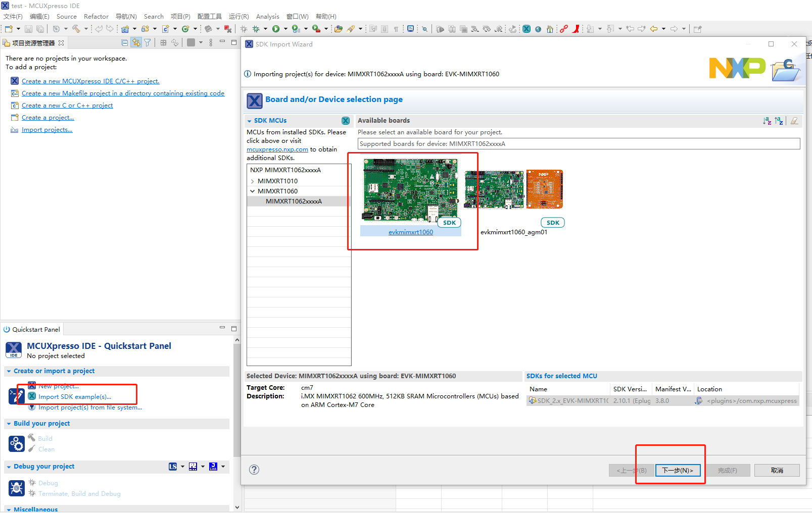Image resolution: width=812 pixels, height=513 pixels.
Task: Collapse Create or import a project section
Action: [x=9, y=372]
